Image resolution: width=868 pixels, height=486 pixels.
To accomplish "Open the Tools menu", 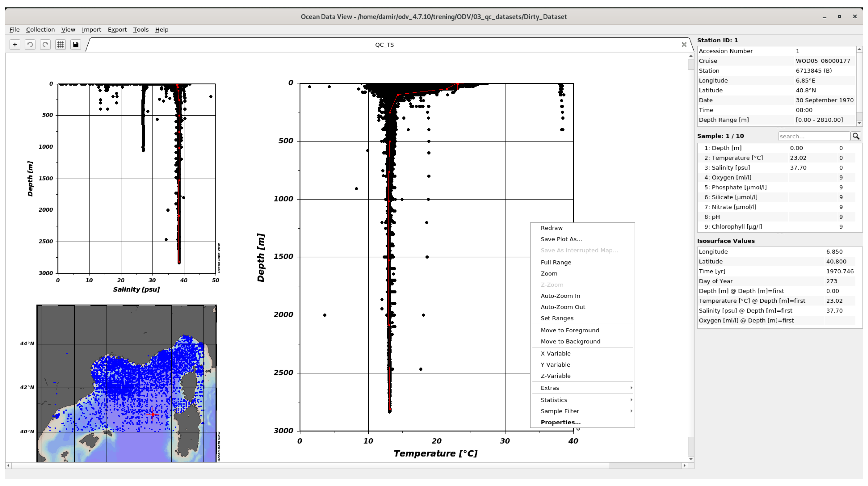I will [x=141, y=30].
